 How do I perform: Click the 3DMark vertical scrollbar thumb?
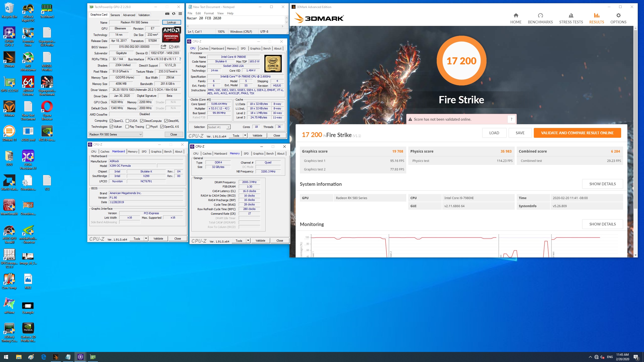[x=635, y=119]
